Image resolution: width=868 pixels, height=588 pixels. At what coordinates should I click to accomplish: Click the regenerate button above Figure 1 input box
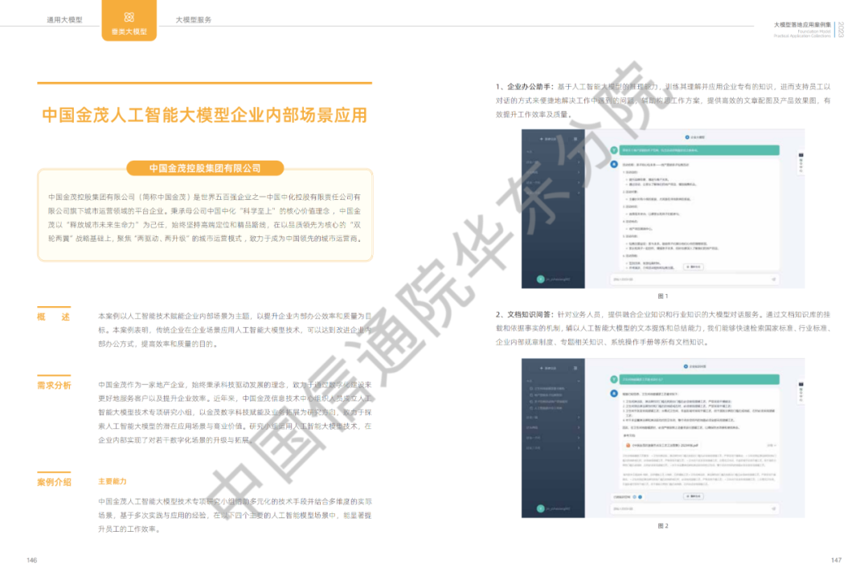coord(693,267)
